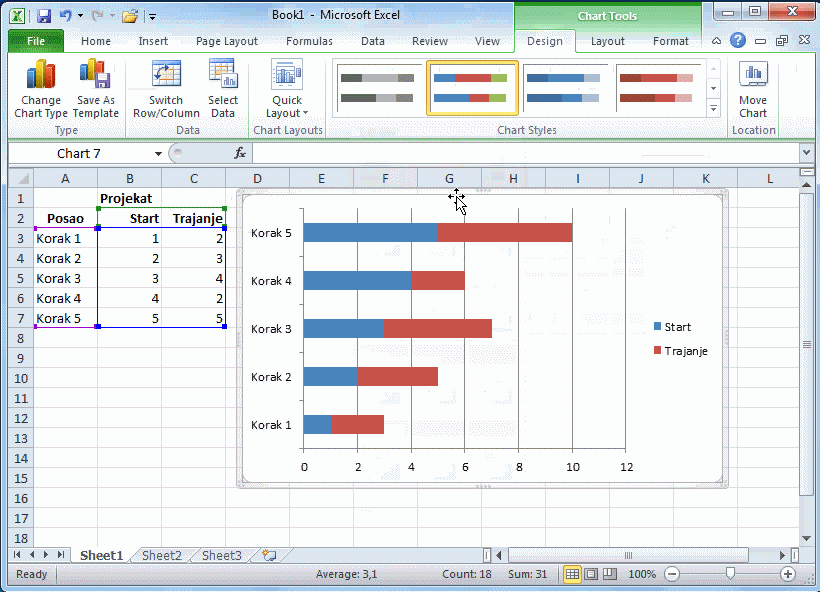Switch to Normal view in status bar

[x=573, y=574]
